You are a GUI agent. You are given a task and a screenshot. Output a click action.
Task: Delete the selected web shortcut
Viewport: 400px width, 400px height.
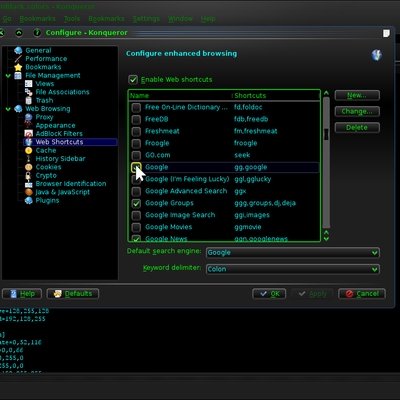pos(357,127)
